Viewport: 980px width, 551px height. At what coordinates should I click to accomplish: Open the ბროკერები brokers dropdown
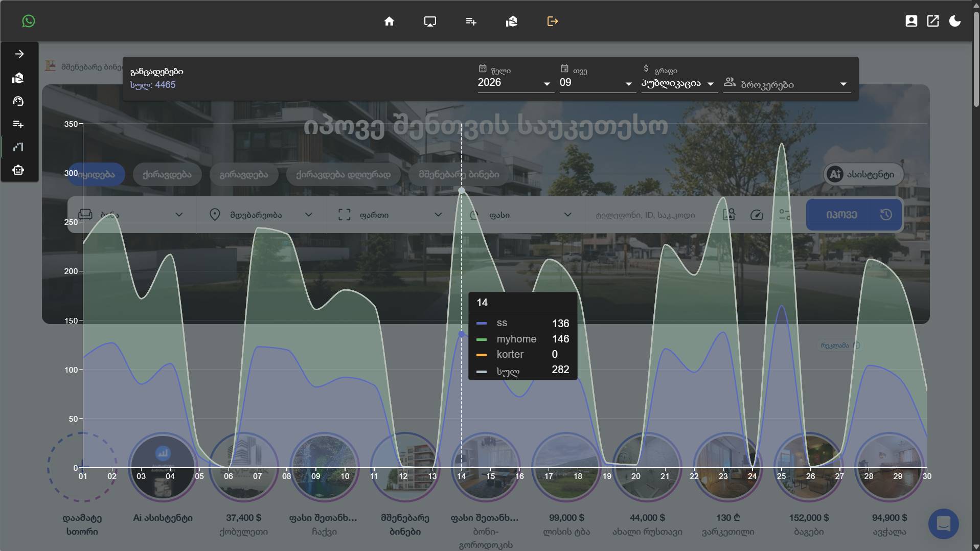click(787, 84)
